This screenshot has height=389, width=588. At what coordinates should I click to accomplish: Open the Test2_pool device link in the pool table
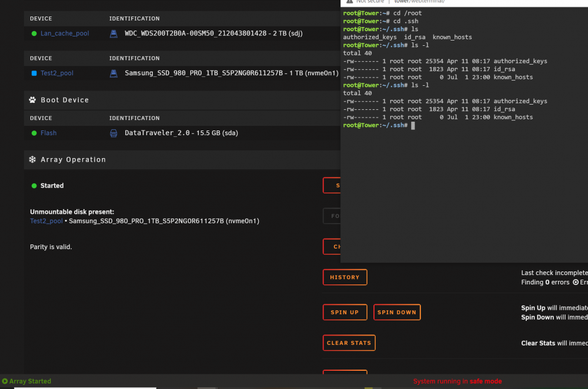pos(56,73)
